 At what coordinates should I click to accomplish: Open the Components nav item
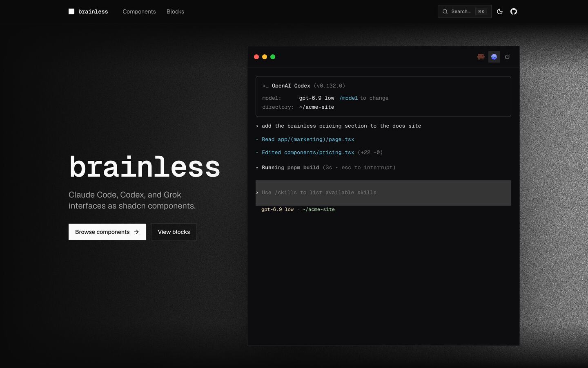point(139,11)
